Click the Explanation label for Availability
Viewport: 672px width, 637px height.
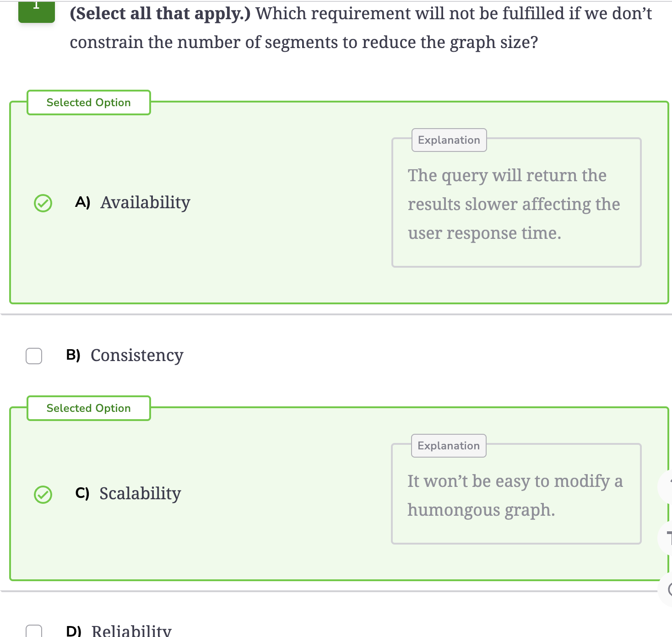click(449, 140)
